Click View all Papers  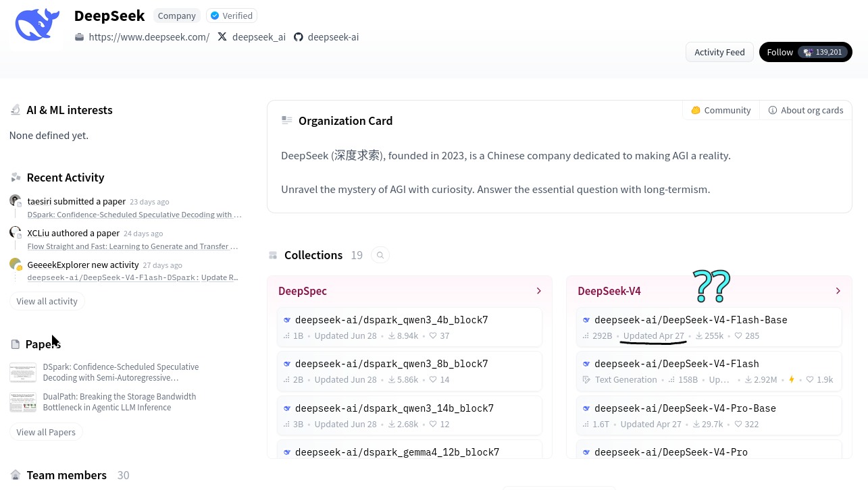coord(46,432)
